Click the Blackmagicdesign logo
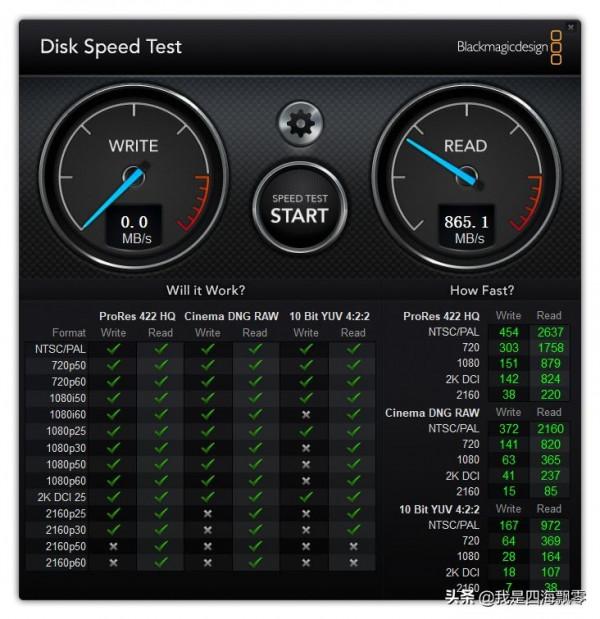600x619 pixels. tap(509, 47)
